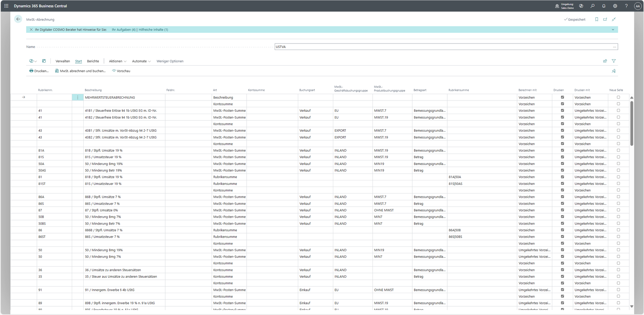Image resolution: width=644 pixels, height=315 pixels.
Task: Click the back arrow button
Action: [x=18, y=19]
